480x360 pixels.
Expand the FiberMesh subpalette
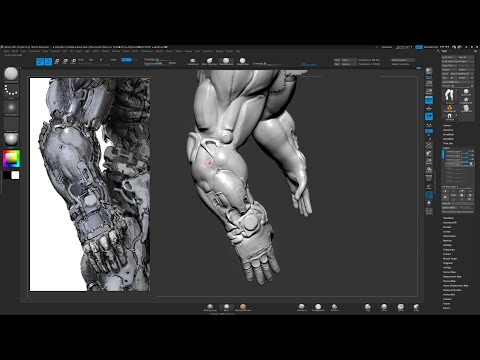448,218
